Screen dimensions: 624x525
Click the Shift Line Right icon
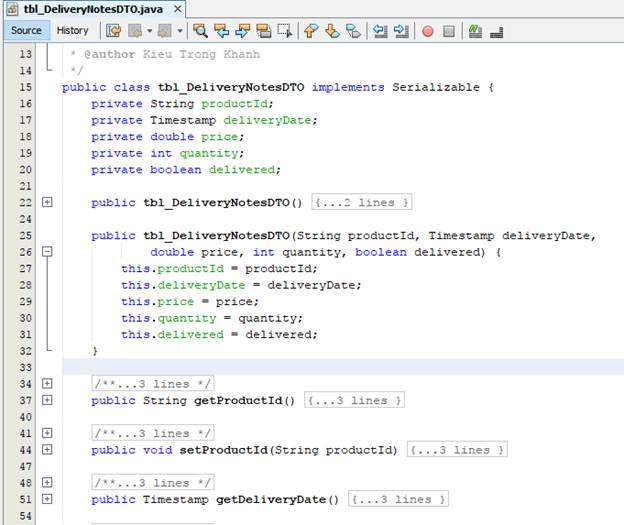click(401, 31)
